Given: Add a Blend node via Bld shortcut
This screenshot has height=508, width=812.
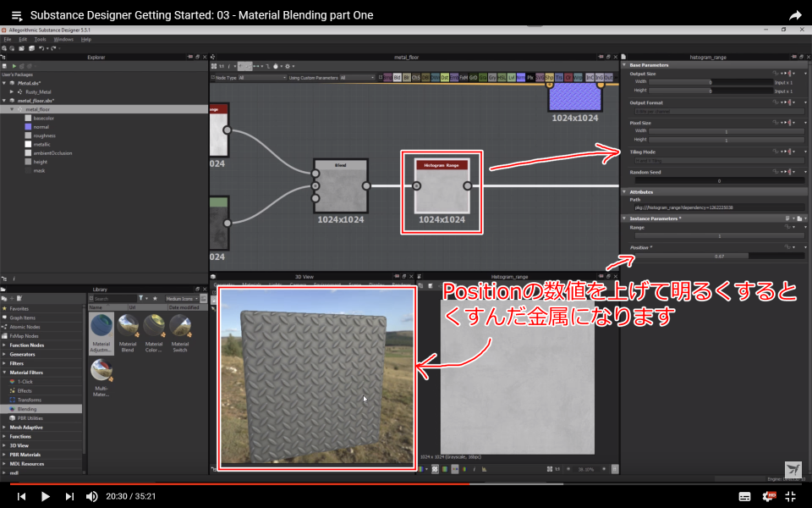Looking at the screenshot, I should 398,78.
